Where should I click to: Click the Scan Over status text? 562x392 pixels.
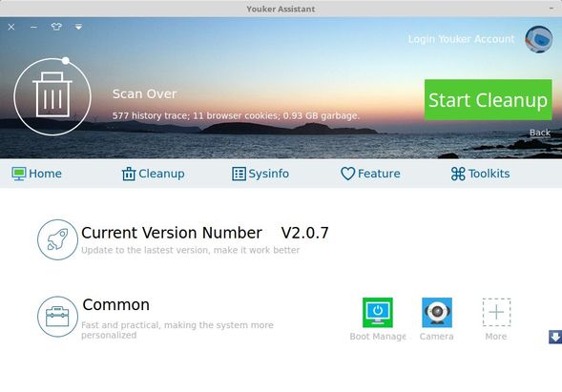click(144, 93)
